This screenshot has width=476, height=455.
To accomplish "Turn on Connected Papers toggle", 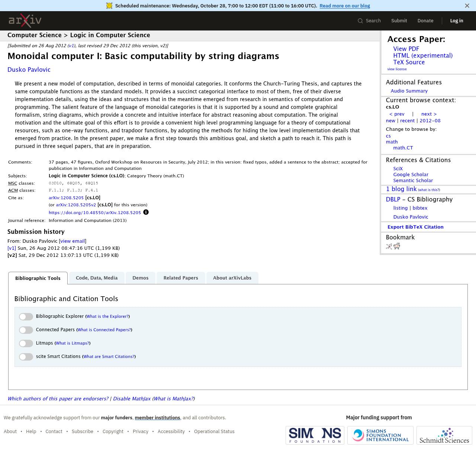I will pyautogui.click(x=26, y=330).
